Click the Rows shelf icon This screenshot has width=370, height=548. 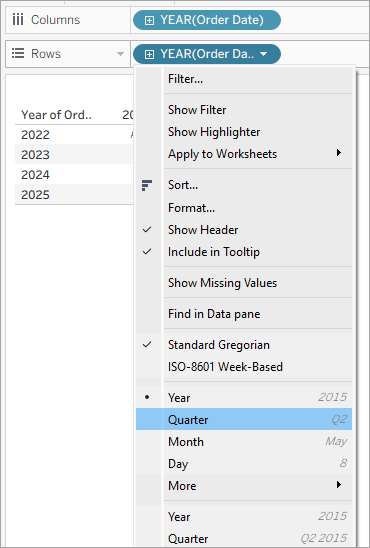point(18,53)
